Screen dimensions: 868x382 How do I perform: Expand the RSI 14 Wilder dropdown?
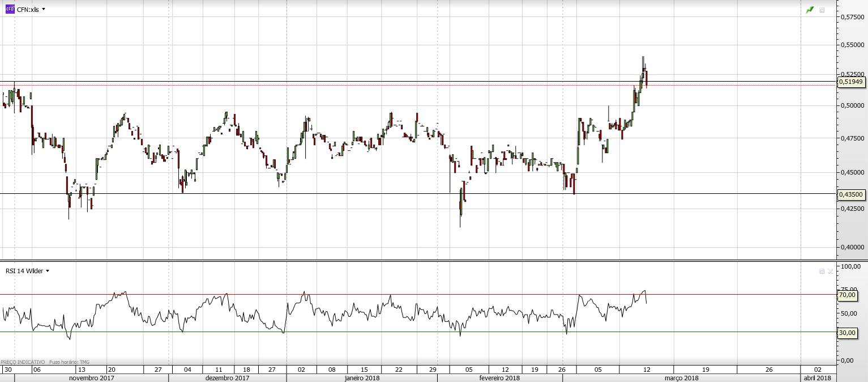pos(48,271)
